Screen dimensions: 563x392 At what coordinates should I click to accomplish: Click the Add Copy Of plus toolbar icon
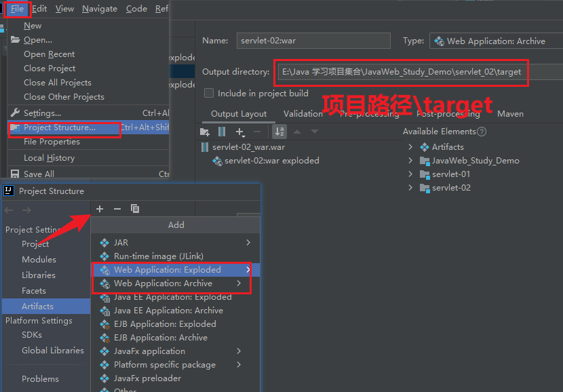click(240, 132)
